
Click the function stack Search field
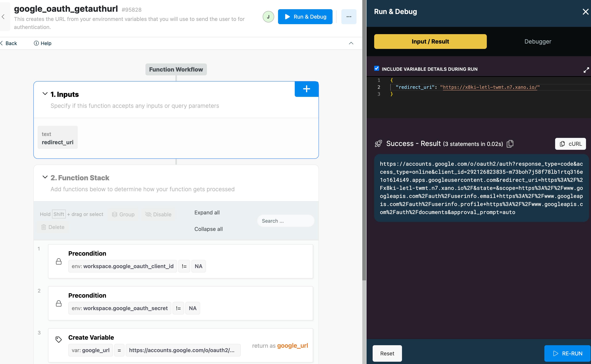coord(285,221)
